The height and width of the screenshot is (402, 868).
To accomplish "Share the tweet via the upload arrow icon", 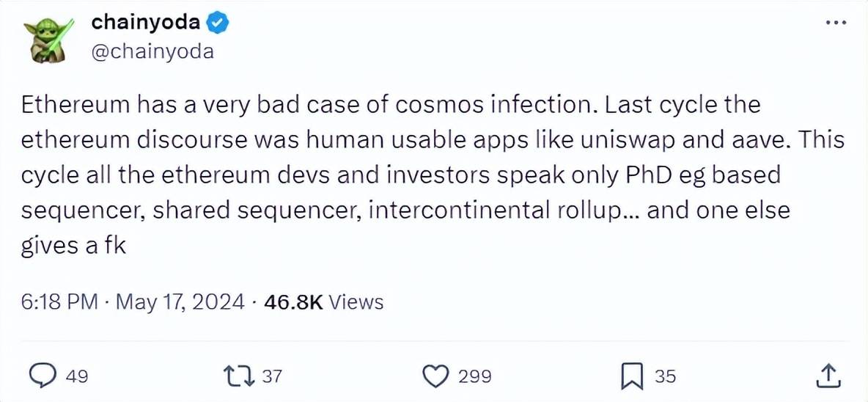I will [x=827, y=376].
